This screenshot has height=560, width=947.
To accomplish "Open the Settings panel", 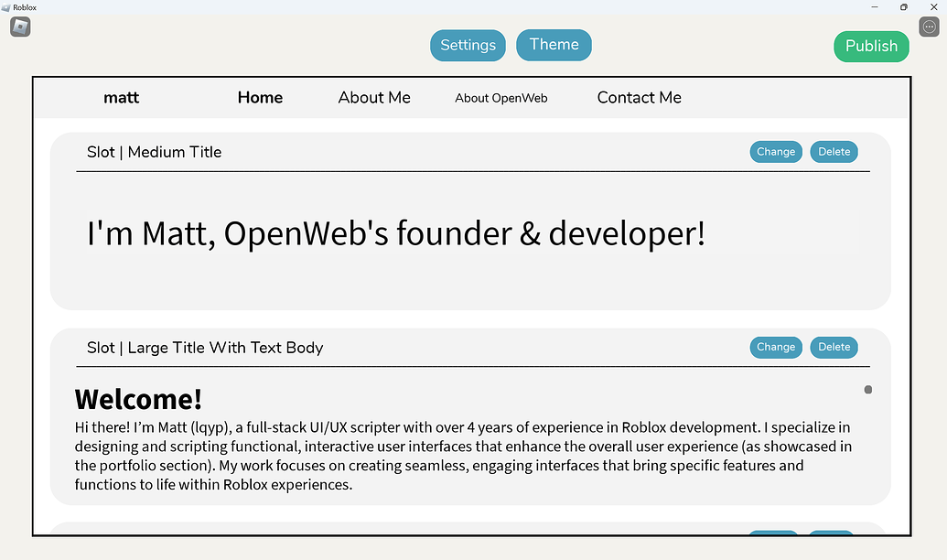I will (468, 45).
